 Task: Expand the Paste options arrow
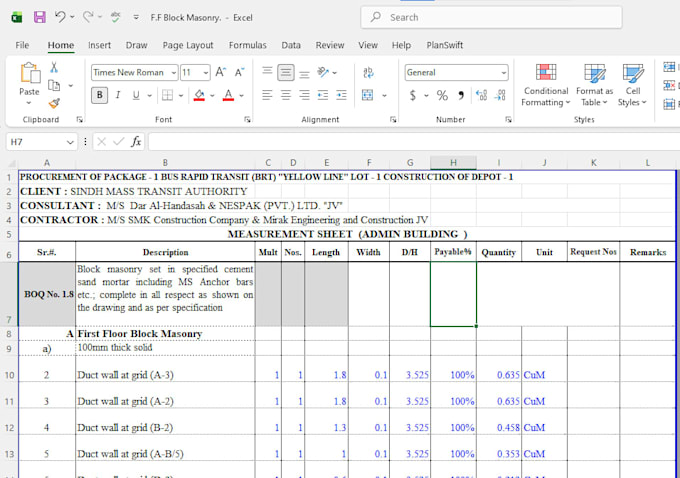[x=29, y=103]
